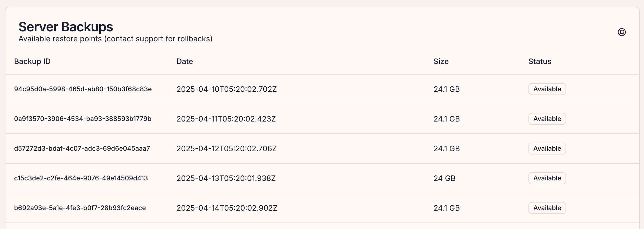Click the Status column header

[x=540, y=62]
